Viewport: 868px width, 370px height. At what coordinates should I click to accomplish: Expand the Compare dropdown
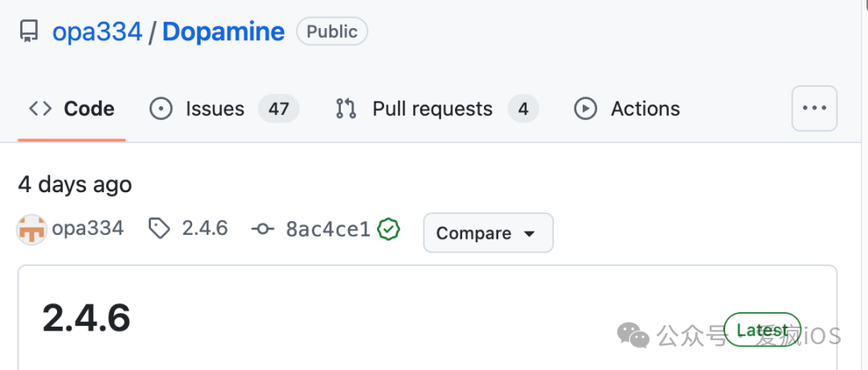tap(488, 232)
